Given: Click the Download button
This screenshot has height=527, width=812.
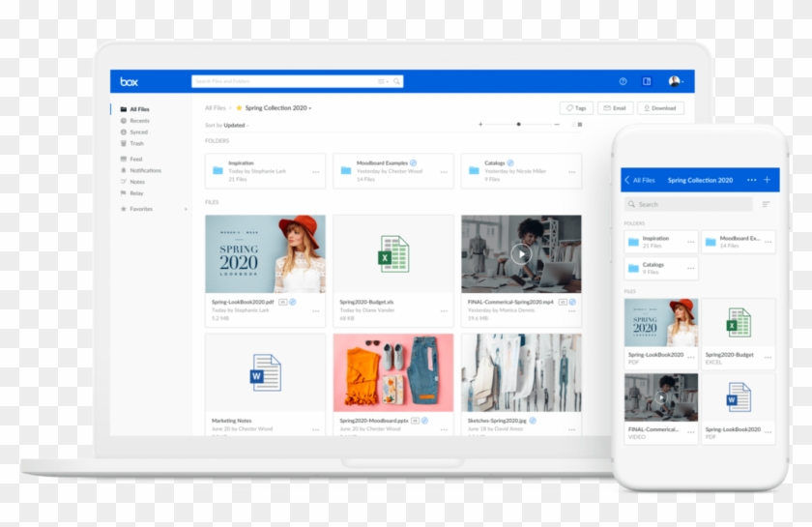Looking at the screenshot, I should tap(660, 108).
